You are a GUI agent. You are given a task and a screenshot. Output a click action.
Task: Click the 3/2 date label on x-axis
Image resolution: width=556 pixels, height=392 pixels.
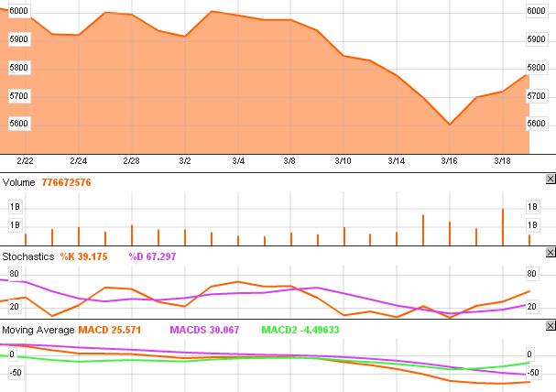[x=184, y=161]
